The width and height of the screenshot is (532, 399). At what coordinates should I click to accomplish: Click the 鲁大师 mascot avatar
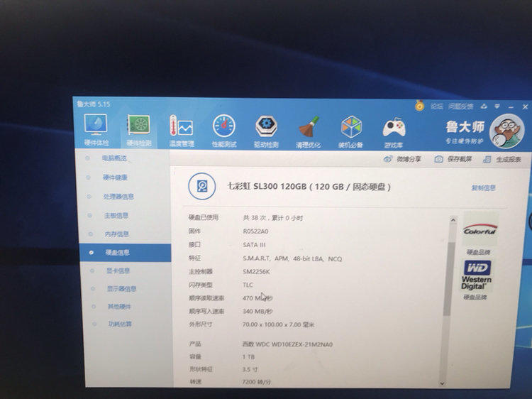click(x=507, y=131)
